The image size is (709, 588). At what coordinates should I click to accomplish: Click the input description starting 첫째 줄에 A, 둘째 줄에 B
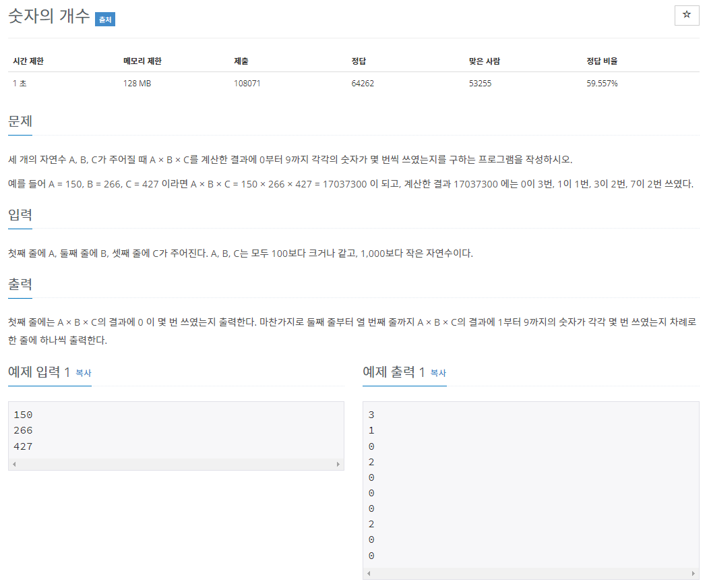pyautogui.click(x=241, y=254)
